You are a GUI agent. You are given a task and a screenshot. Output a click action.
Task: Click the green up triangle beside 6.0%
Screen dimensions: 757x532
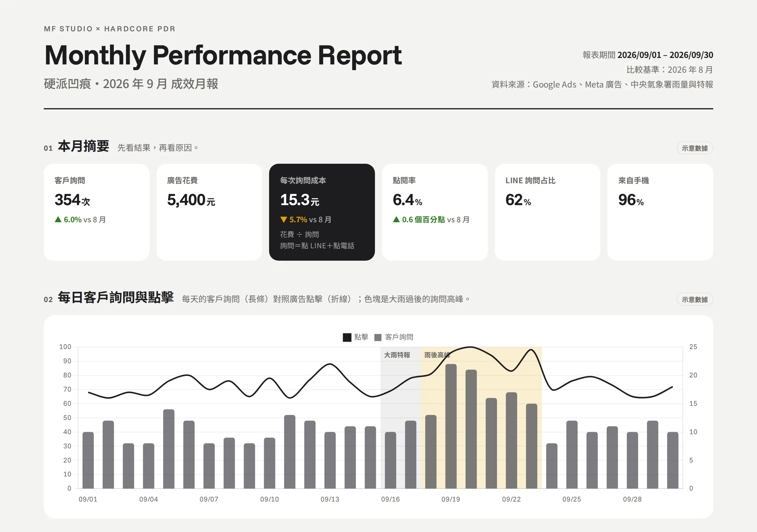click(58, 220)
